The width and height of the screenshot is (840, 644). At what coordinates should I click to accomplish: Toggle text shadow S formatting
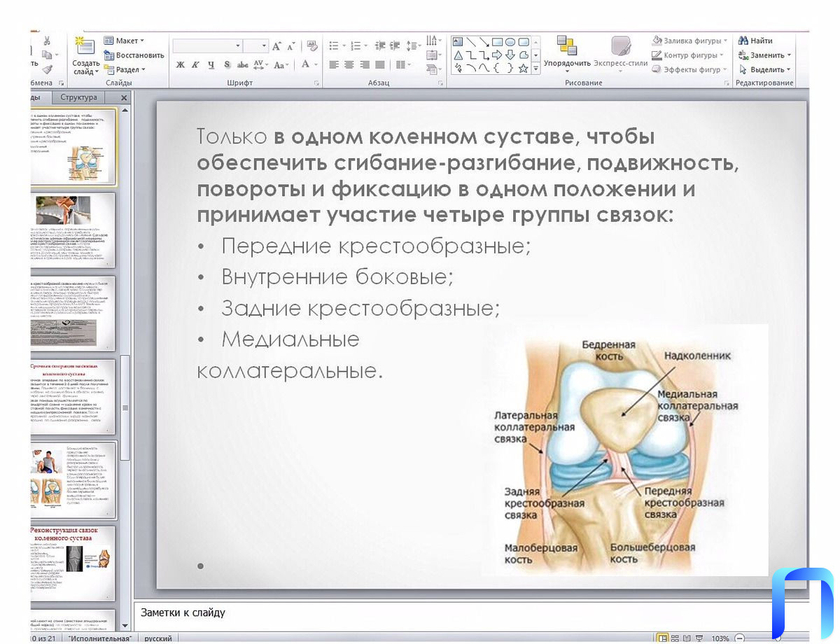click(227, 64)
